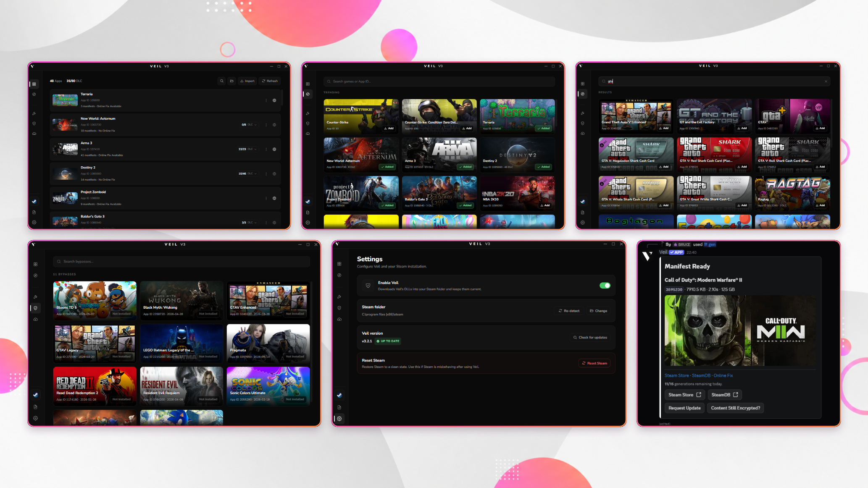The height and width of the screenshot is (488, 868).
Task: Click the Request Update button
Action: click(x=684, y=408)
